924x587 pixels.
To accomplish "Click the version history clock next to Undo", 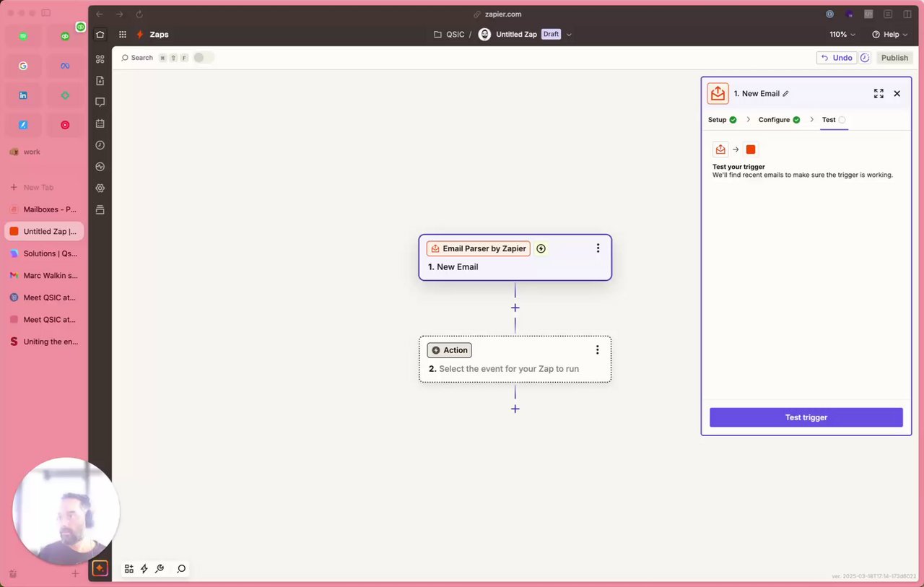I will point(865,58).
